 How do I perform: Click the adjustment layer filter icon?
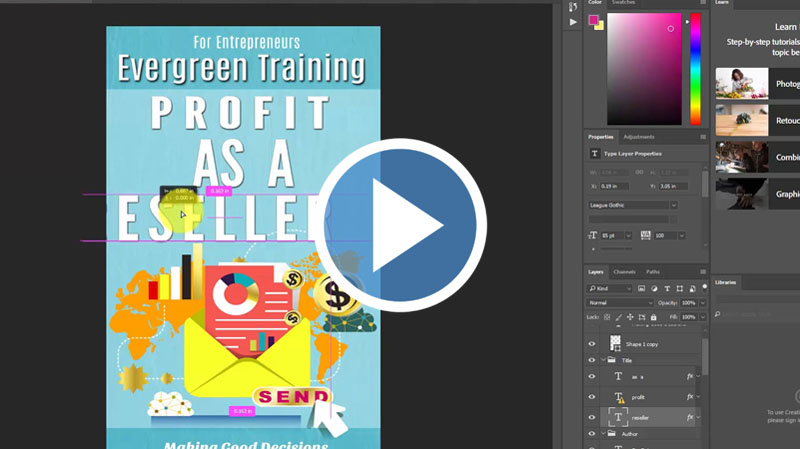653,288
